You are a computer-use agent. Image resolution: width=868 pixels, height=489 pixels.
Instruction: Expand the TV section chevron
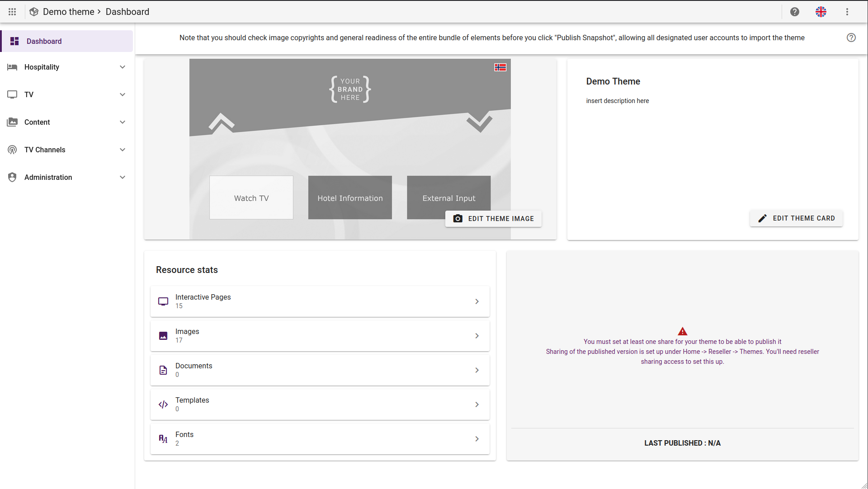pos(122,94)
